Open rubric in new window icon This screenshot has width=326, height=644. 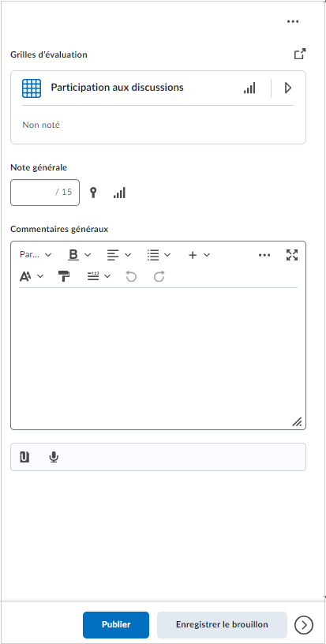click(x=300, y=54)
